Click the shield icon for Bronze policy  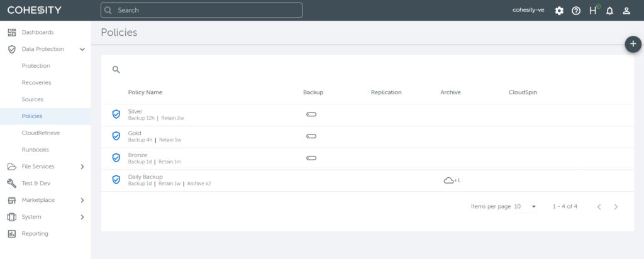(x=116, y=158)
